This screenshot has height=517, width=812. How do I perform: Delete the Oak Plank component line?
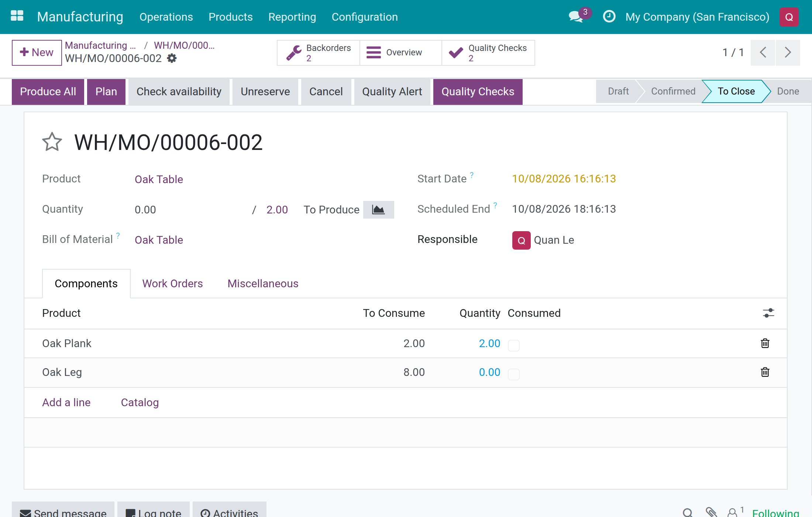[765, 343]
